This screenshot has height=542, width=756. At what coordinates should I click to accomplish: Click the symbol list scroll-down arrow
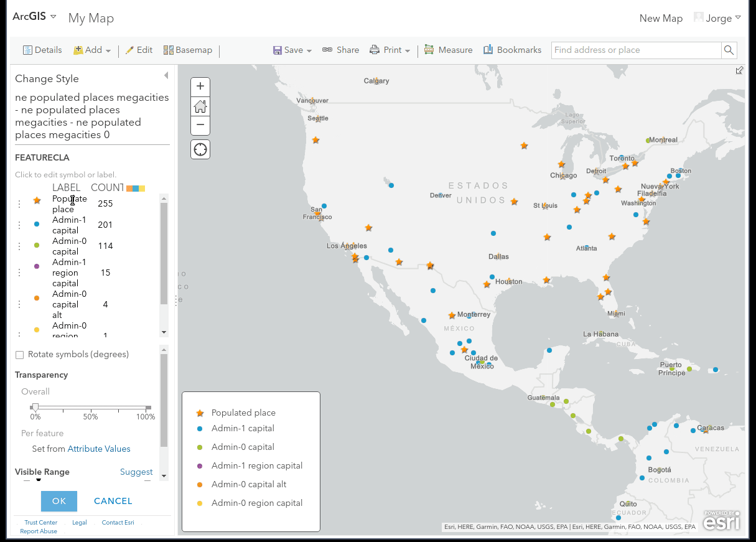point(164,333)
